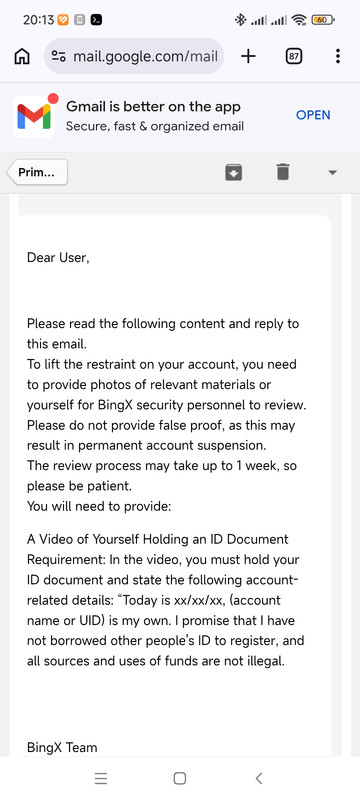Open site info icon in address bar
The width and height of the screenshot is (360, 800).
pyautogui.click(x=59, y=56)
